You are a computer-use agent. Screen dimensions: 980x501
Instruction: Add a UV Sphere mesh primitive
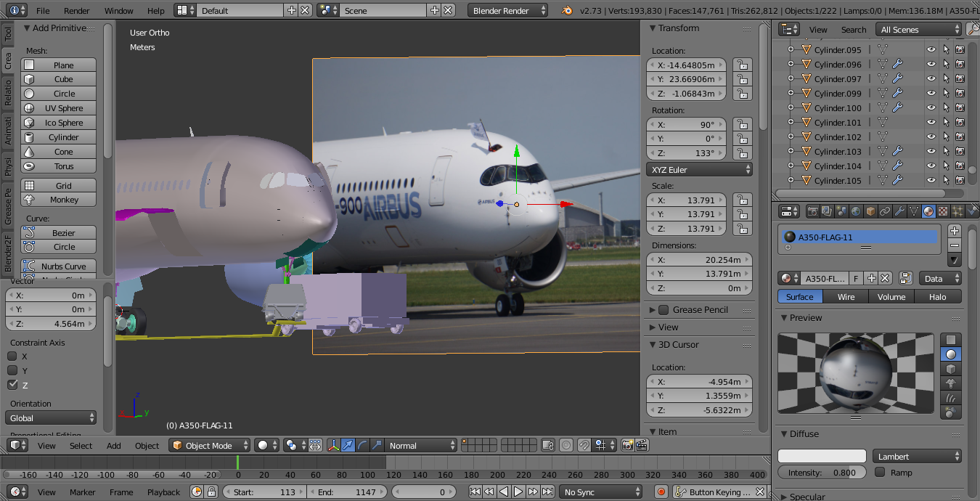[x=58, y=107]
